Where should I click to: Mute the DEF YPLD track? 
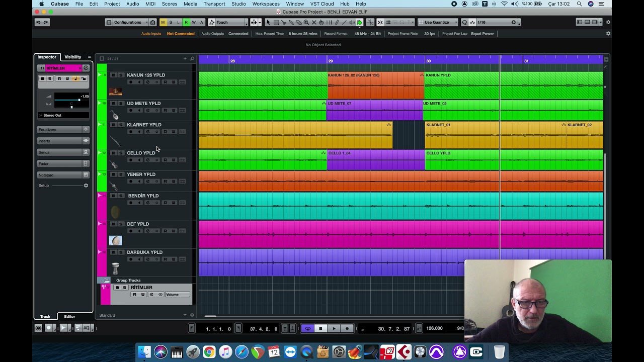(113, 224)
